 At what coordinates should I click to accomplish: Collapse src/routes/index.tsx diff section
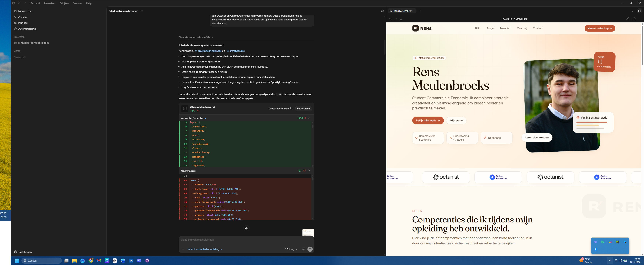[309, 118]
